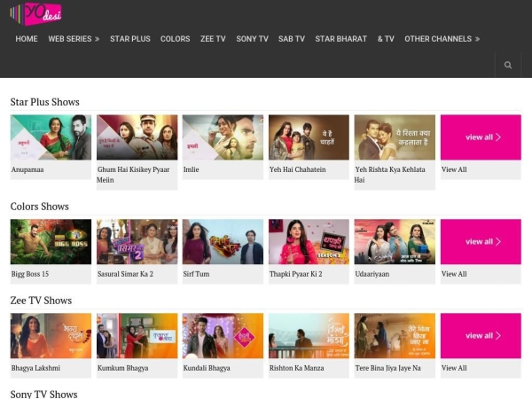Click Ghum Hai Kisikey Pyaar Meiin title link
532x399 pixels.
point(133,175)
